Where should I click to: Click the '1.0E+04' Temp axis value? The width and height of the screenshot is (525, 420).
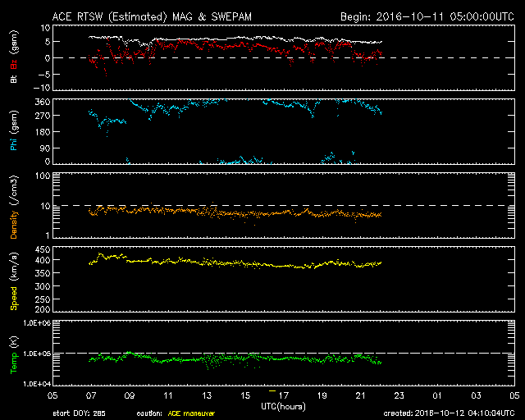click(x=37, y=383)
